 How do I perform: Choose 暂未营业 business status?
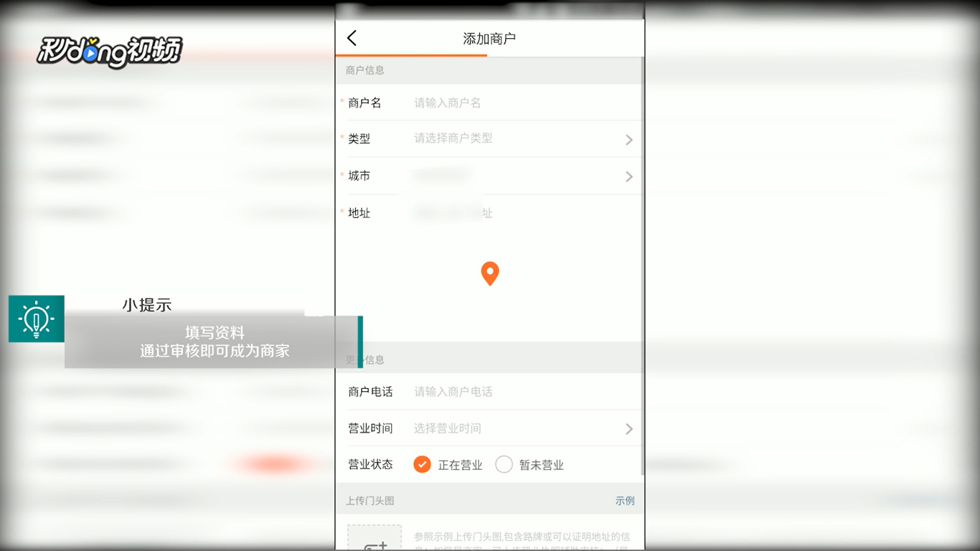click(x=529, y=464)
